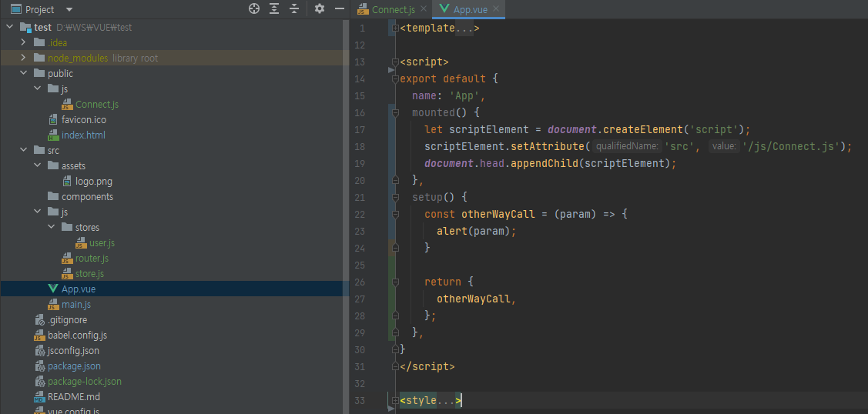Select App.vue in the project tree
This screenshot has width=868, height=414.
point(79,289)
